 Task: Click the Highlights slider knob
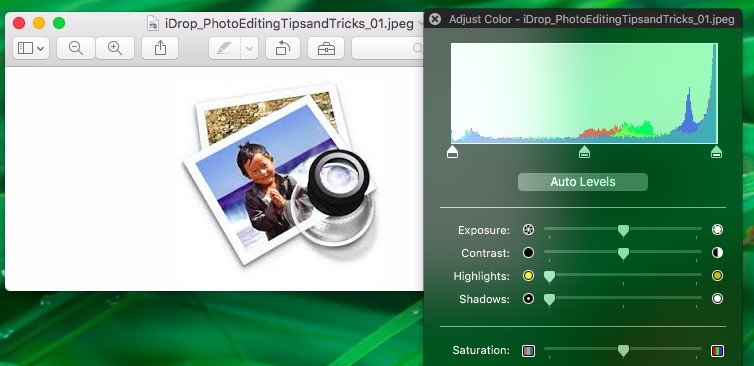coord(549,277)
